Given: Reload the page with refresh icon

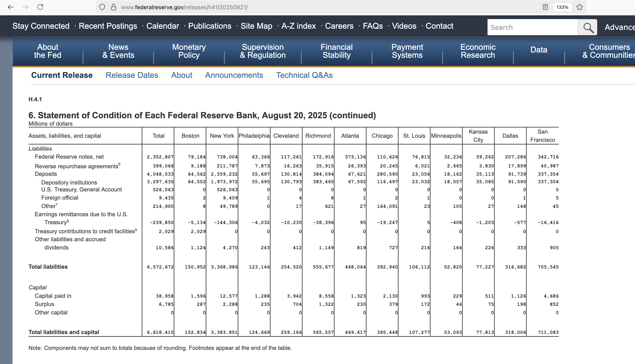Looking at the screenshot, I should (40, 7).
